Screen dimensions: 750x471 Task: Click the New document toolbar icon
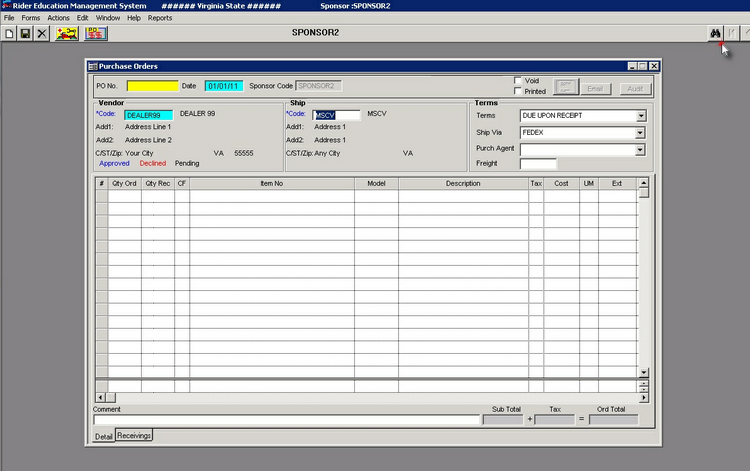coord(10,33)
